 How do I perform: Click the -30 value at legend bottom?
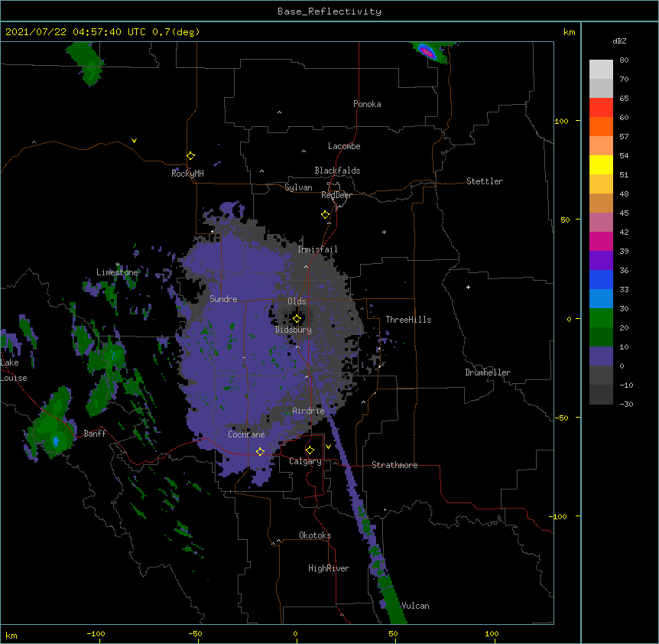(x=626, y=405)
